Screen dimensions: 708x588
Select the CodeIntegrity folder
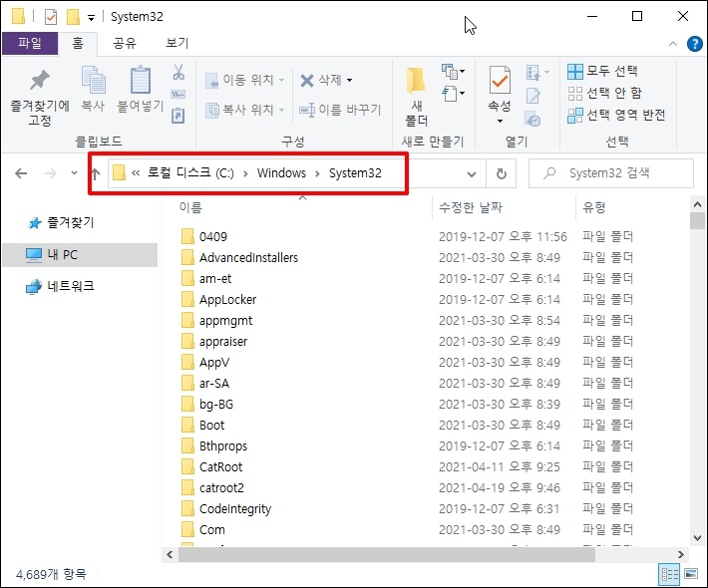(235, 509)
